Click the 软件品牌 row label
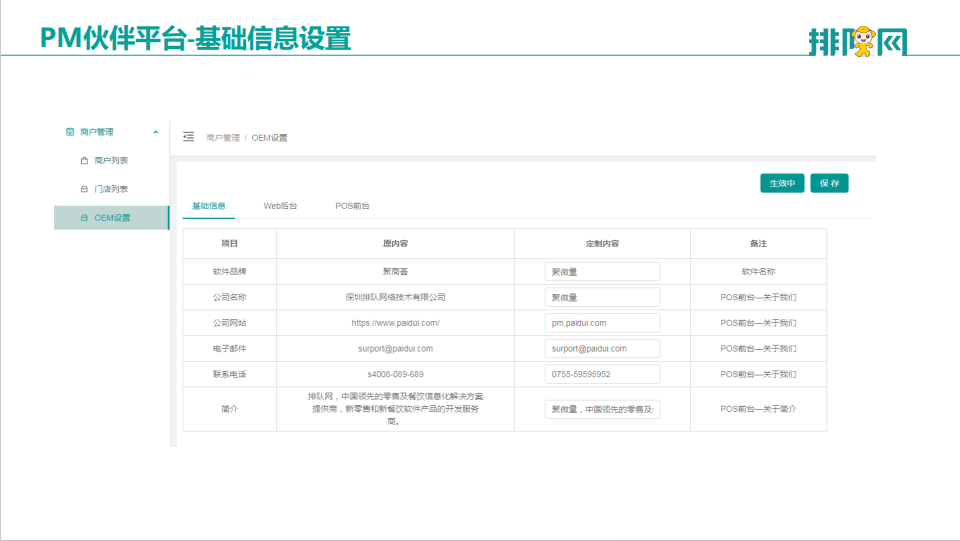Viewport: 960px width, 541px height. (x=230, y=272)
